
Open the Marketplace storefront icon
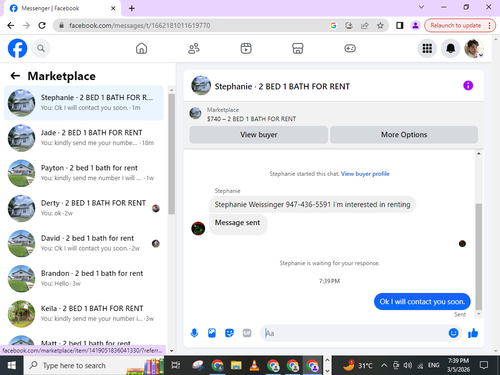tap(298, 49)
